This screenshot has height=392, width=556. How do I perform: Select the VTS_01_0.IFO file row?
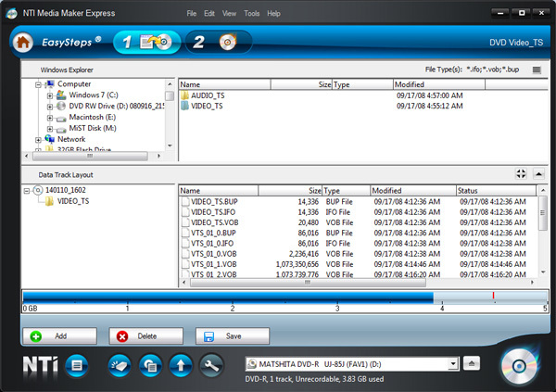point(357,244)
